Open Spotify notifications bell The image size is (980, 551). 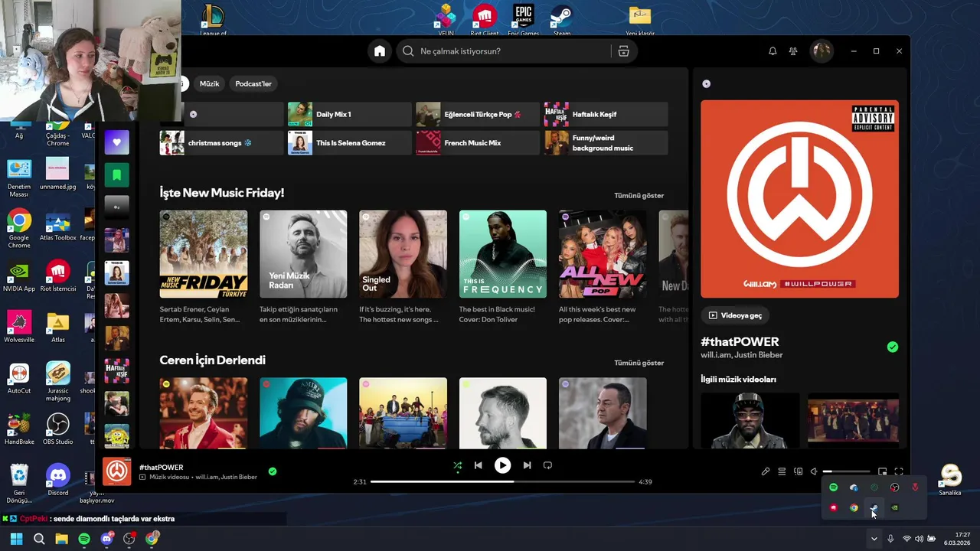tap(773, 51)
